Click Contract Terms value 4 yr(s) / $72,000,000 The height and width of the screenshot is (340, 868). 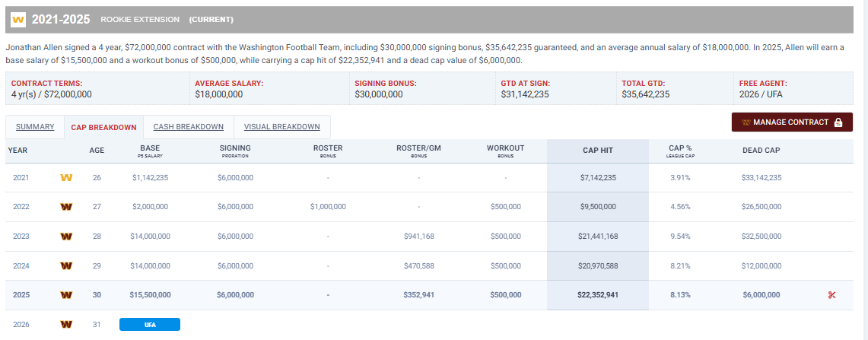[x=52, y=94]
